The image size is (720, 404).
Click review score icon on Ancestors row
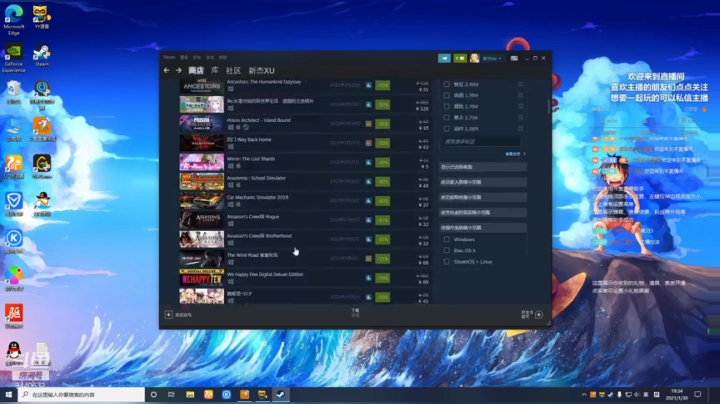(368, 85)
